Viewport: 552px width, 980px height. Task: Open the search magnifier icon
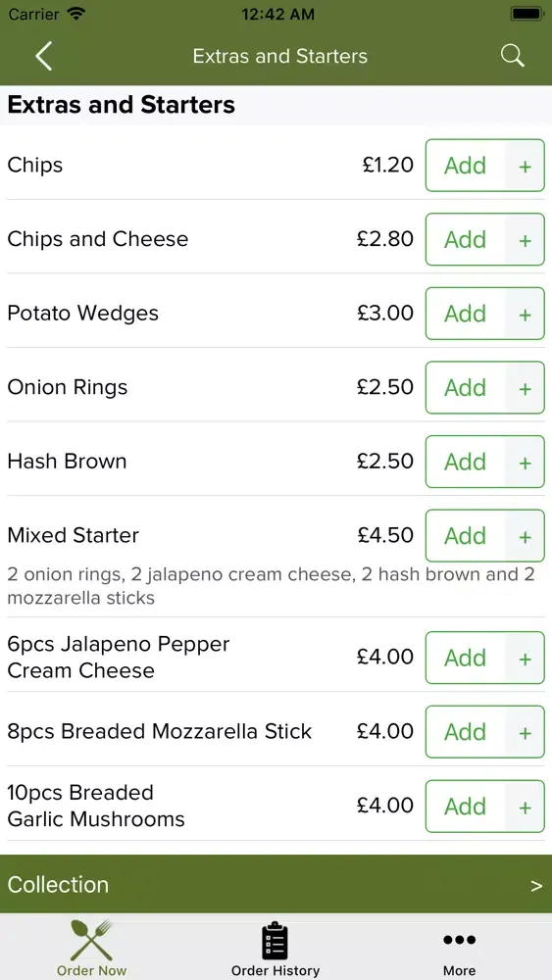[512, 56]
